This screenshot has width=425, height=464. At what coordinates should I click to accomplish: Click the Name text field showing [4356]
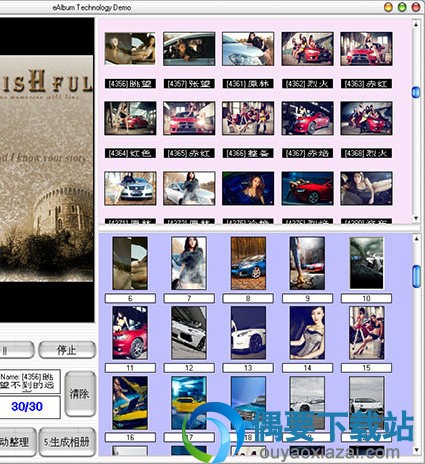click(x=30, y=381)
